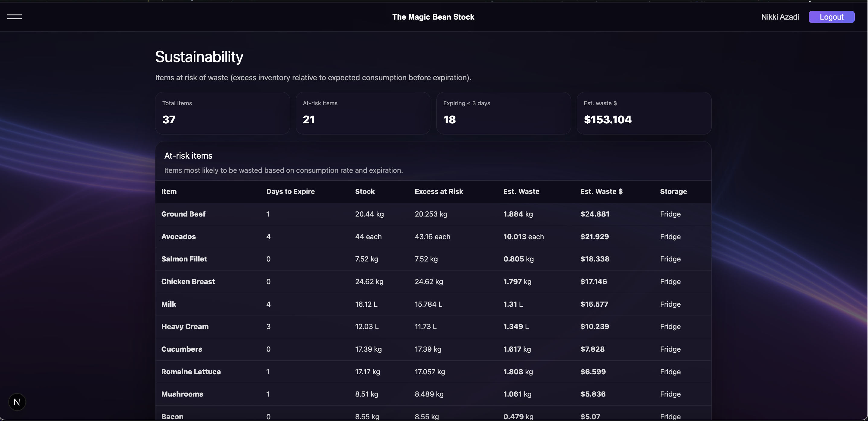Click the Item column header

coord(169,191)
